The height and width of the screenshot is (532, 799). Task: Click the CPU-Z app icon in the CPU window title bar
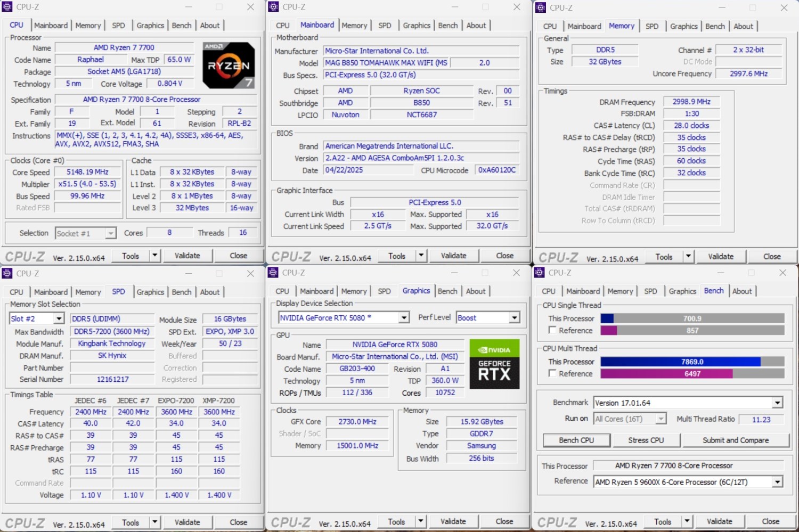point(7,7)
